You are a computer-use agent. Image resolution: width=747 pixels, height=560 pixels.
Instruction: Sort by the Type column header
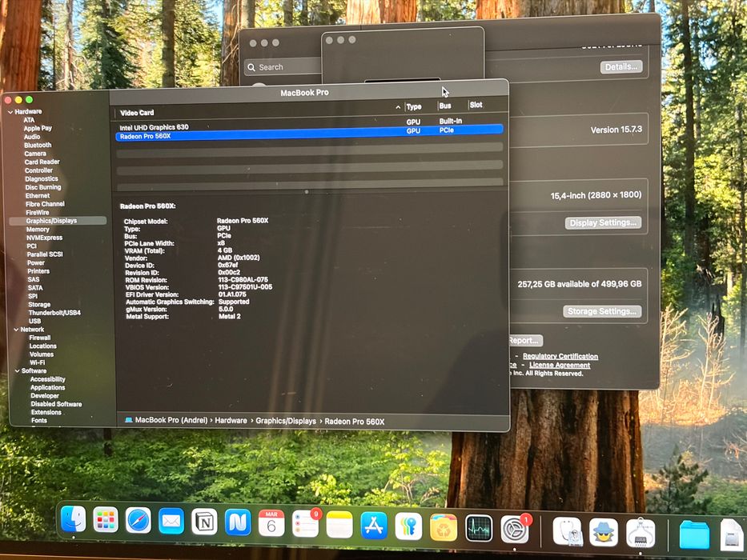point(414,106)
